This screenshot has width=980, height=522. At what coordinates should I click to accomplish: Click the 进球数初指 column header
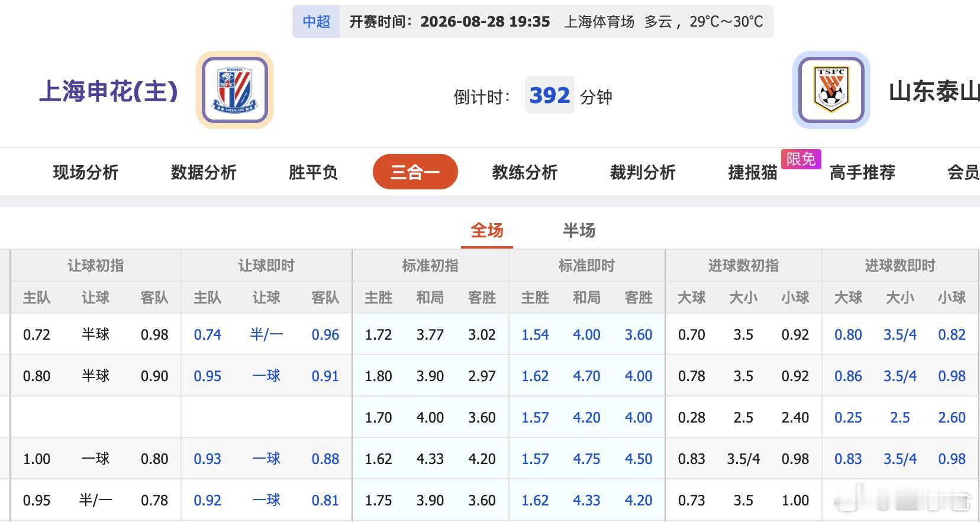click(743, 266)
